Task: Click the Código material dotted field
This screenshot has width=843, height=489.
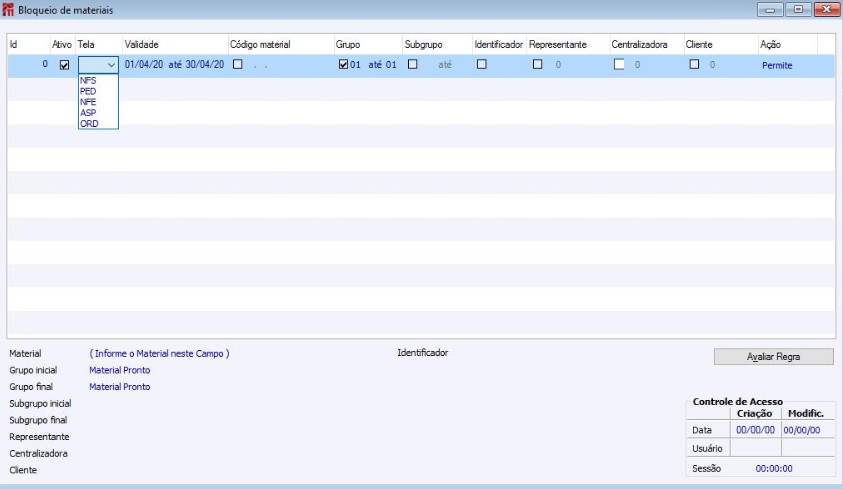Action: 261,65
